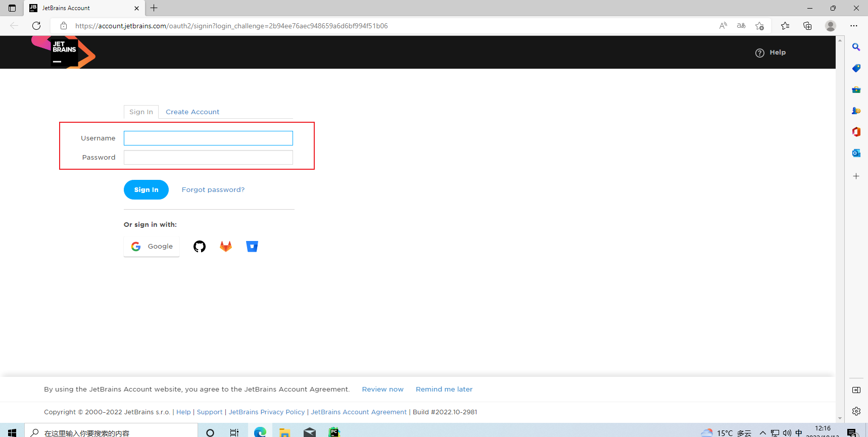Open the Forgot password link
The height and width of the screenshot is (437, 868).
pos(213,190)
